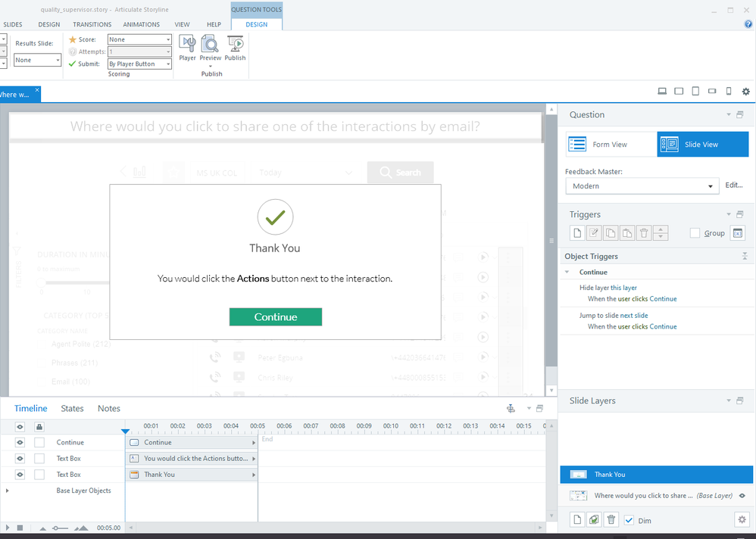This screenshot has height=539, width=756.
Task: Undock the Triggers panel
Action: (739, 214)
